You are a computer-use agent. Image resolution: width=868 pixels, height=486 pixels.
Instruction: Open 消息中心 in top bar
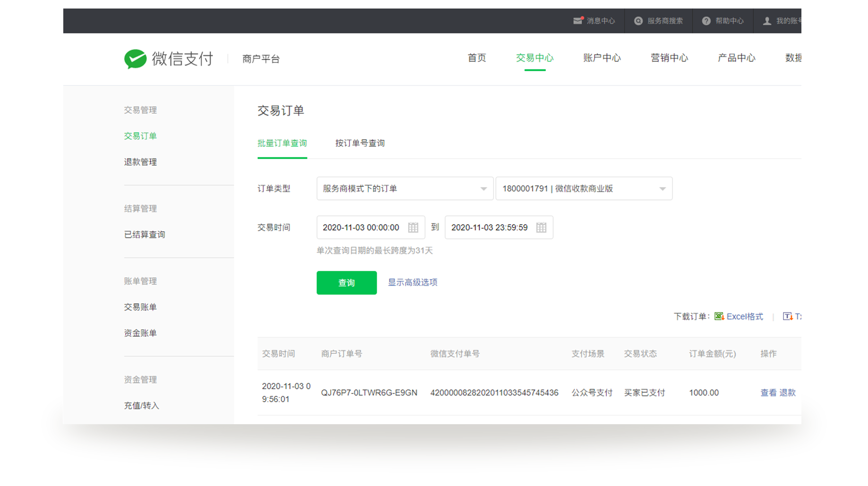coord(601,21)
